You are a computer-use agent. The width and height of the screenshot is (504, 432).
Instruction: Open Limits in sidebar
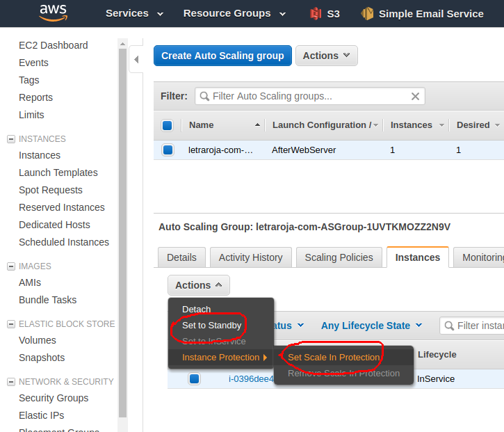point(31,115)
